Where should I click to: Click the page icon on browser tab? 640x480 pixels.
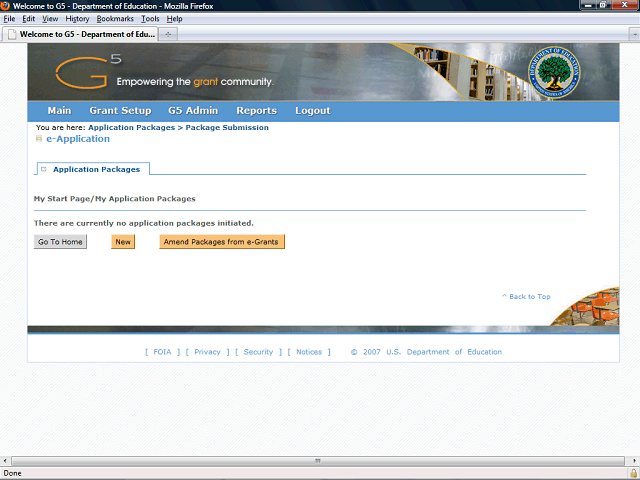(12, 34)
